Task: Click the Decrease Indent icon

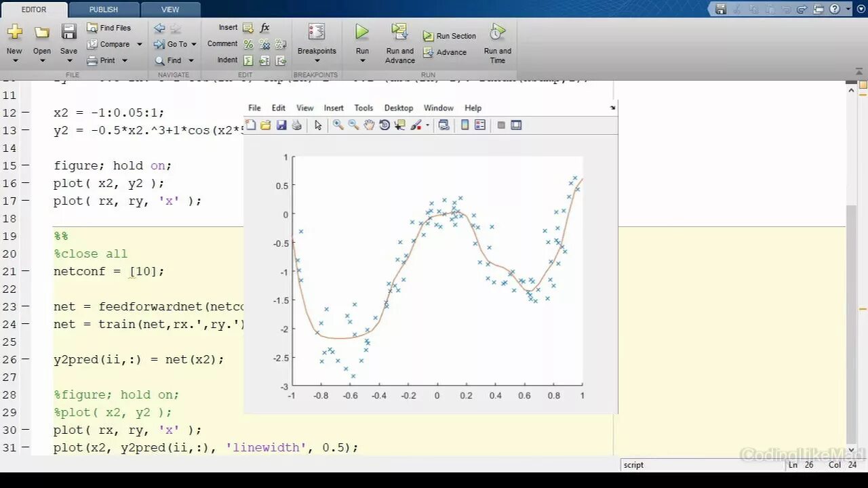Action: (281, 60)
